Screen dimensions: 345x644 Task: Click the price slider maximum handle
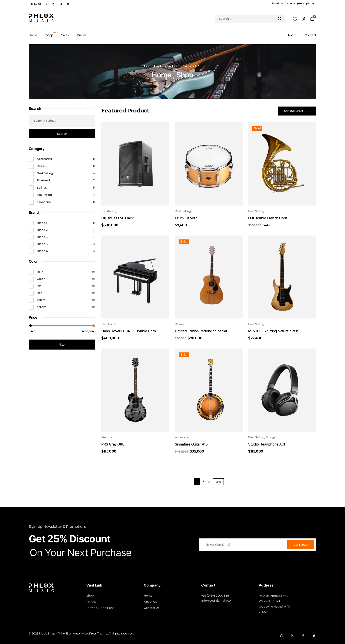(93, 326)
